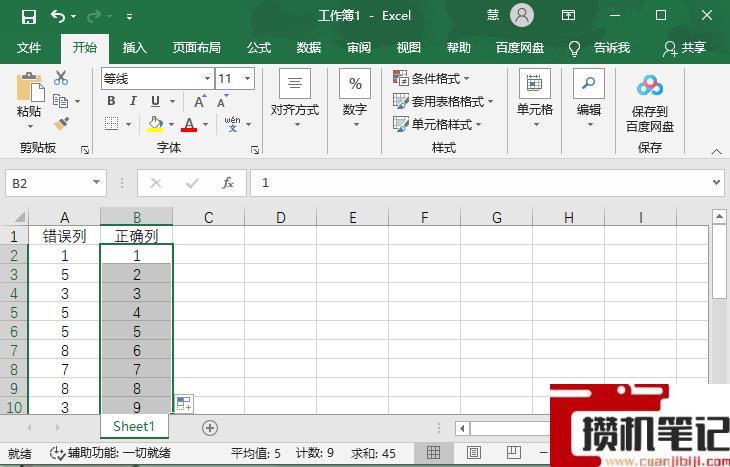Open 条件格式 conditional formatting
The height and width of the screenshot is (467, 730).
[431, 78]
